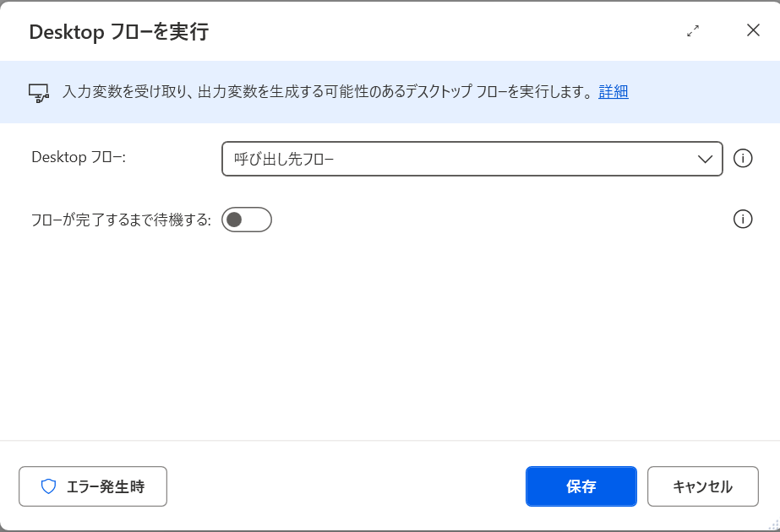Click the empty area below the wait toggle
The height and width of the screenshot is (532, 780).
[x=389, y=338]
